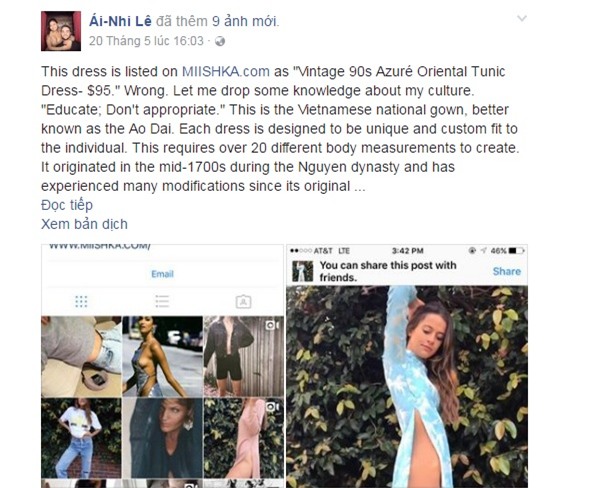600x488 pixels.
Task: Expand post text with Đọc tiếp
Action: (x=67, y=205)
